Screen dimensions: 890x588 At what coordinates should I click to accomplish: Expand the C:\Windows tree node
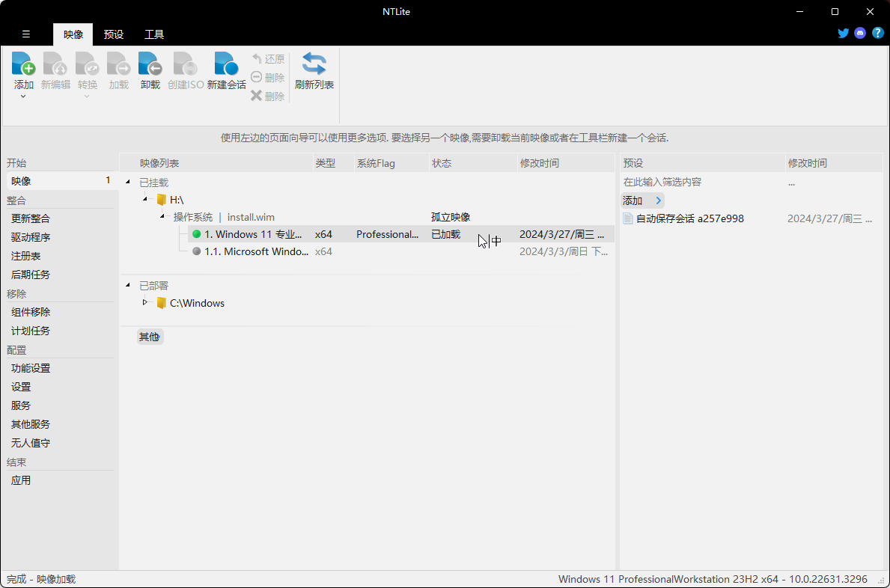click(x=144, y=302)
